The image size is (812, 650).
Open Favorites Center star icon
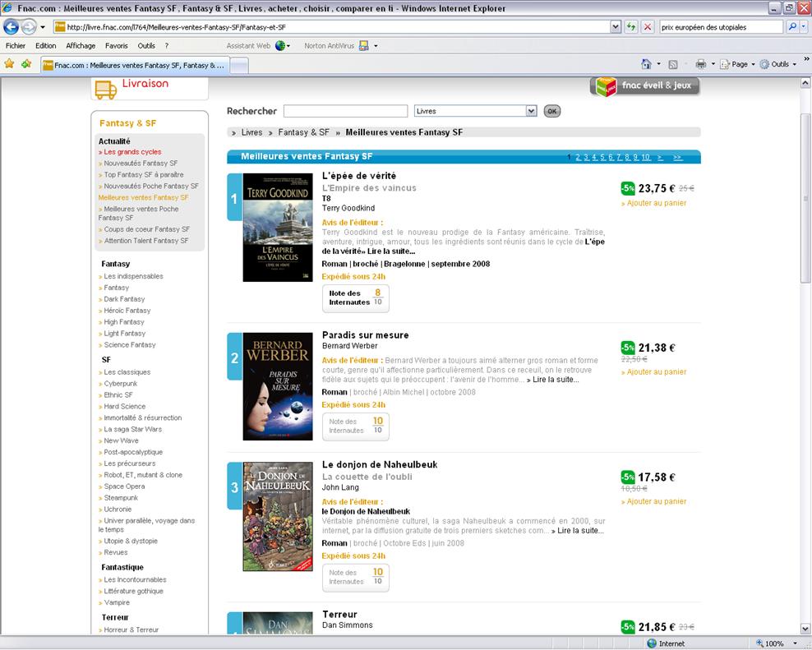tap(9, 64)
